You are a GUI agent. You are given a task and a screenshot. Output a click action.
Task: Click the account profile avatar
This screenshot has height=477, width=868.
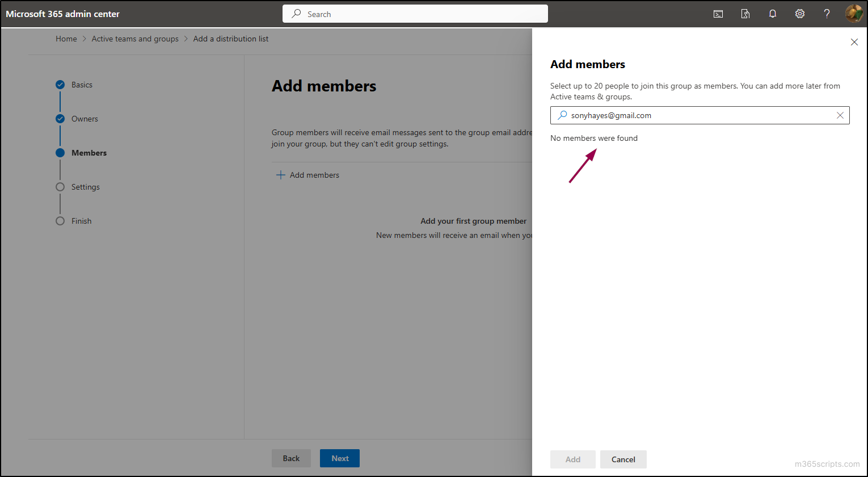click(x=854, y=14)
